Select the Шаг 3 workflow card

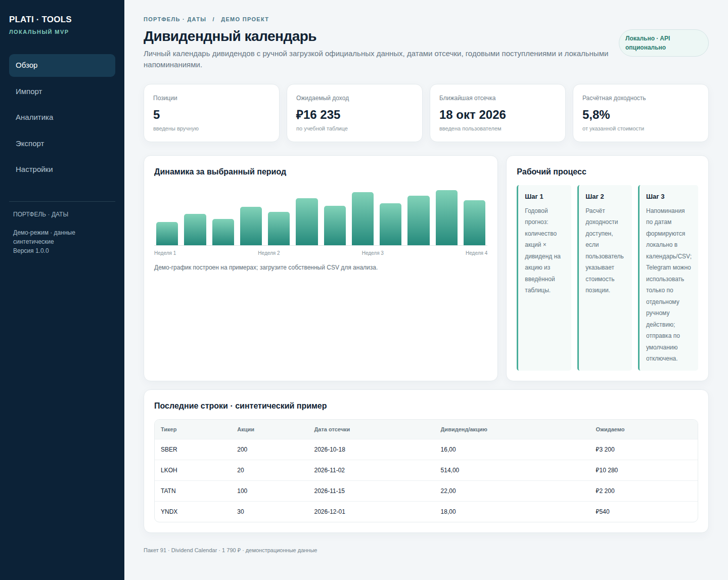click(668, 278)
